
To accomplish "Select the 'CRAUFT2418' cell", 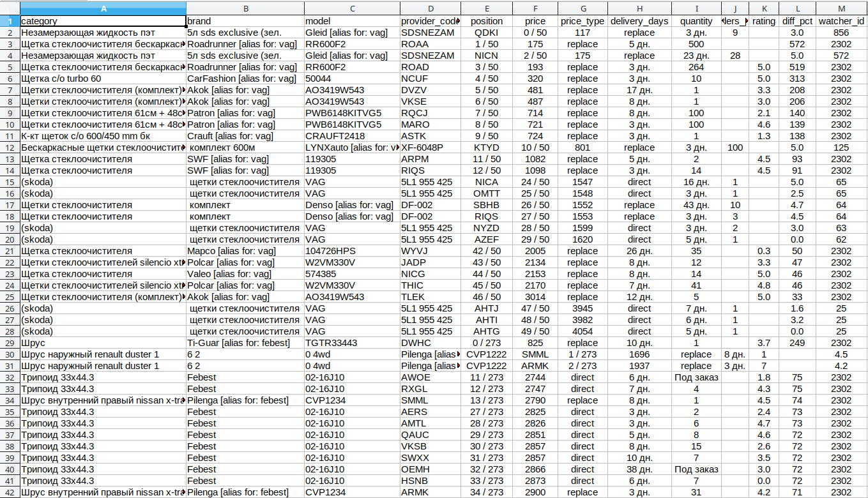I will click(x=352, y=136).
